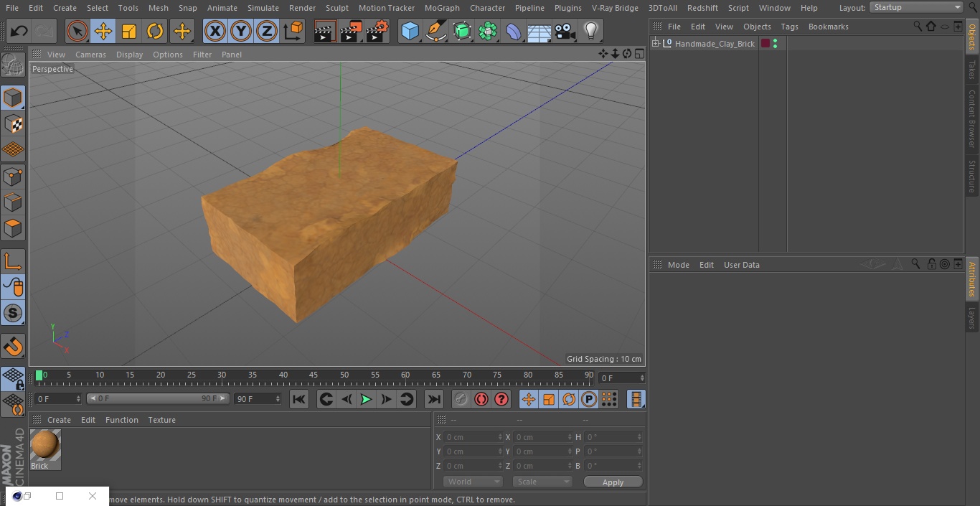Image resolution: width=980 pixels, height=506 pixels.
Task: Add a deformer object
Action: [x=514, y=32]
